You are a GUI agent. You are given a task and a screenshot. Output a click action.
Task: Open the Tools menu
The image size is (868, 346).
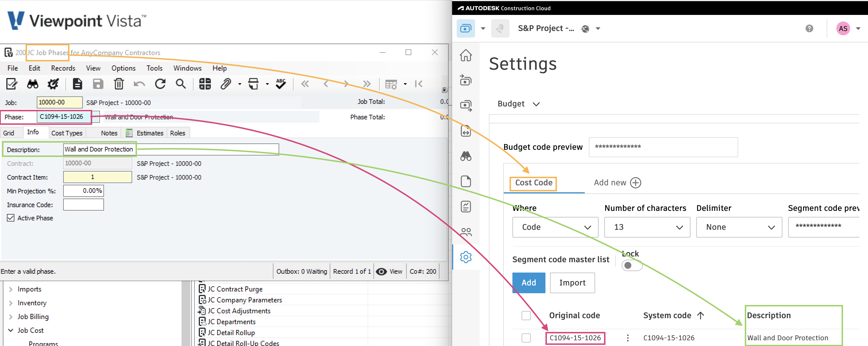pos(154,68)
